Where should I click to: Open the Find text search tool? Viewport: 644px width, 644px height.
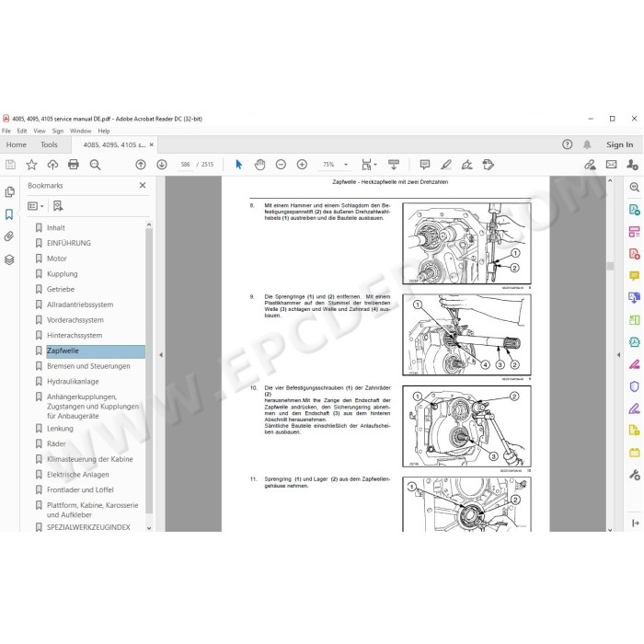point(95,165)
